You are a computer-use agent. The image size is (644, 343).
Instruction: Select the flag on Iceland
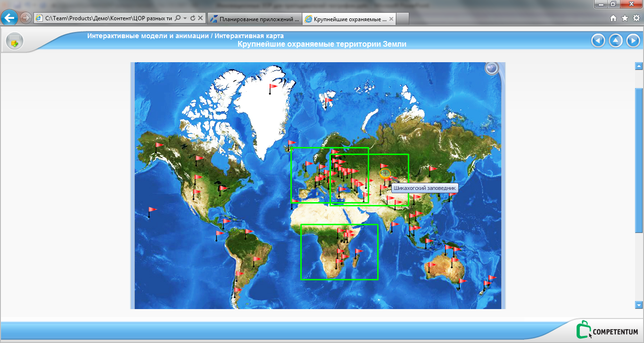tap(291, 145)
